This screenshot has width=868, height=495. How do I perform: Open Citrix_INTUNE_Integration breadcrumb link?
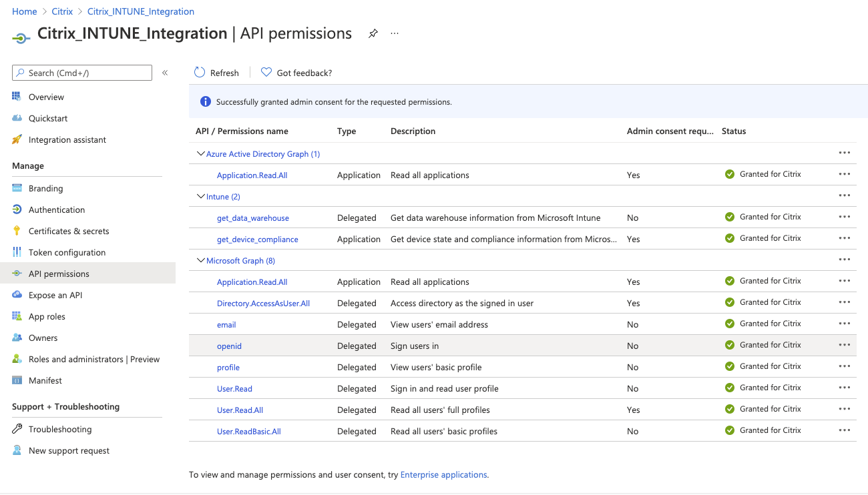tap(141, 11)
